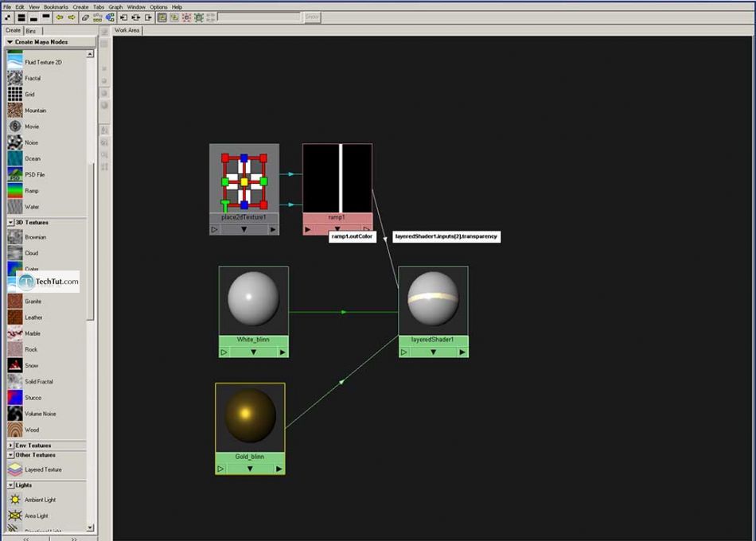Select the Ocean texture icon
This screenshot has height=541, width=756.
click(x=15, y=159)
